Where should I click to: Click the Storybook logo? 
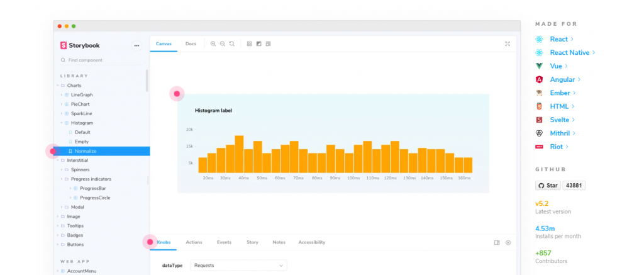(80, 45)
